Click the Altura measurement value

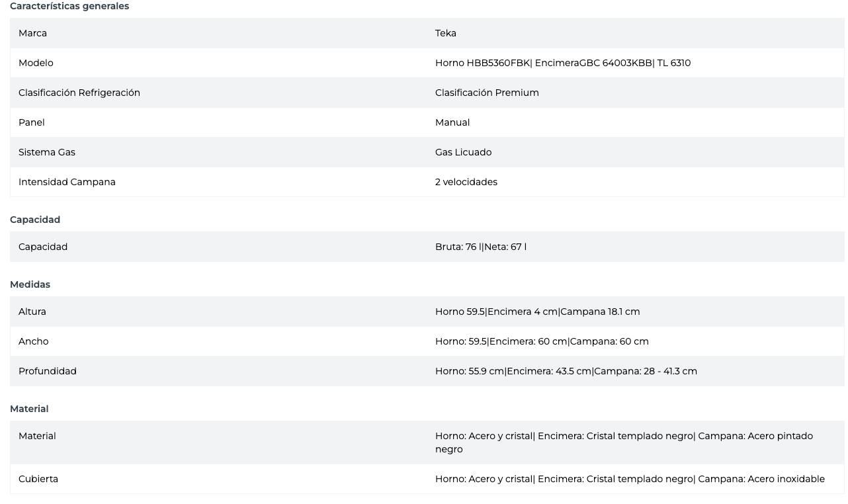click(x=537, y=312)
